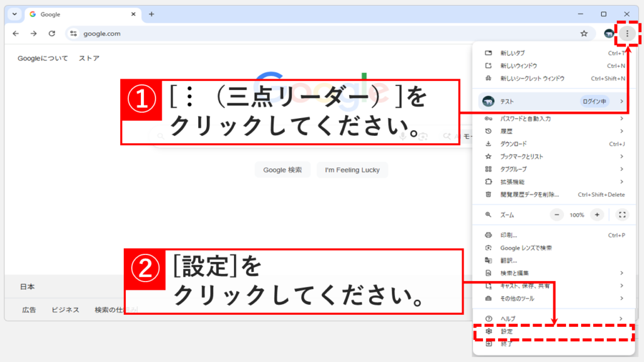Click the fullscreen icon next to ズーム
This screenshot has width=644, height=362.
tap(623, 214)
